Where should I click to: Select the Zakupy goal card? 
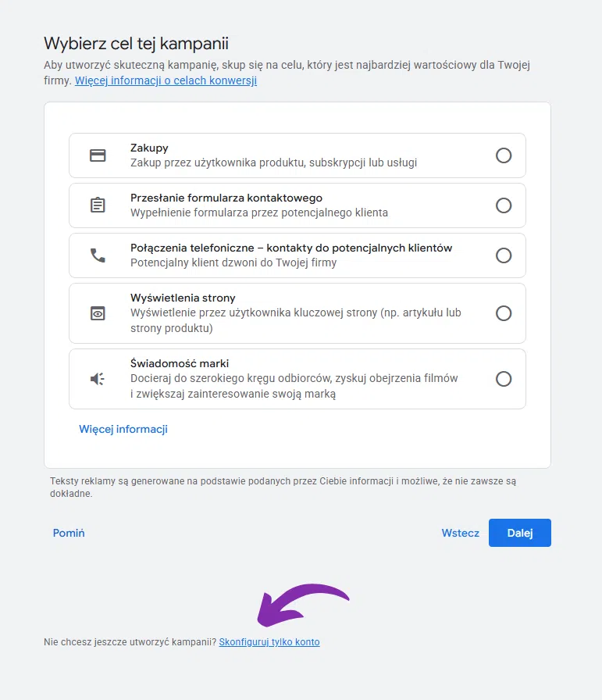pos(301,155)
